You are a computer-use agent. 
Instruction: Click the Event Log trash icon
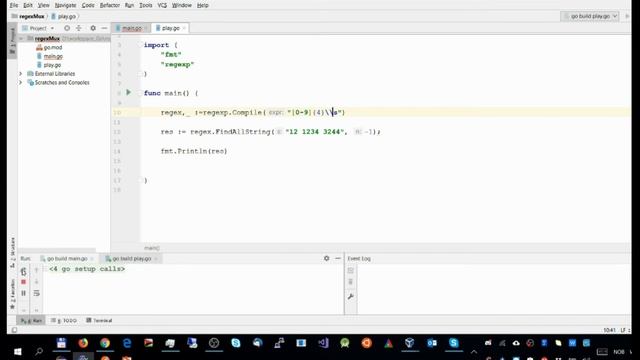[x=351, y=282]
